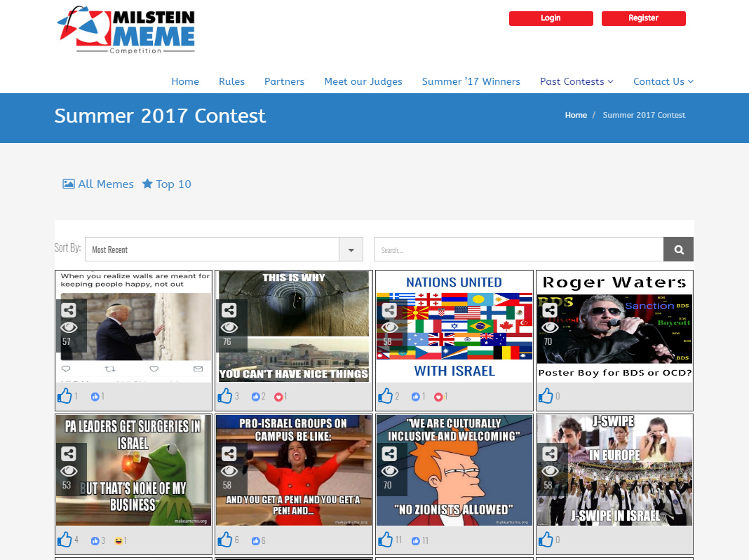The width and height of the screenshot is (749, 560).
Task: Thumbs-up the Fry 'No Zionists Allowed' meme
Action: pos(386,540)
